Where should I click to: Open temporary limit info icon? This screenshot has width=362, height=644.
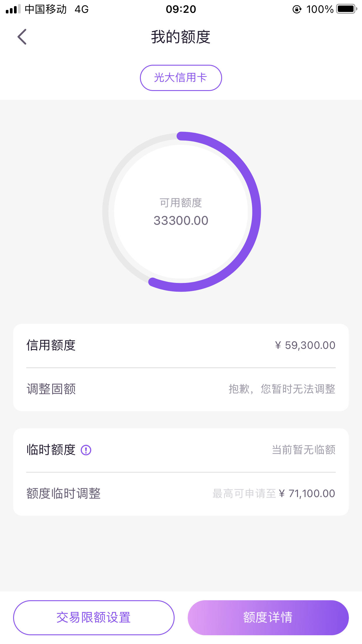pyautogui.click(x=86, y=450)
